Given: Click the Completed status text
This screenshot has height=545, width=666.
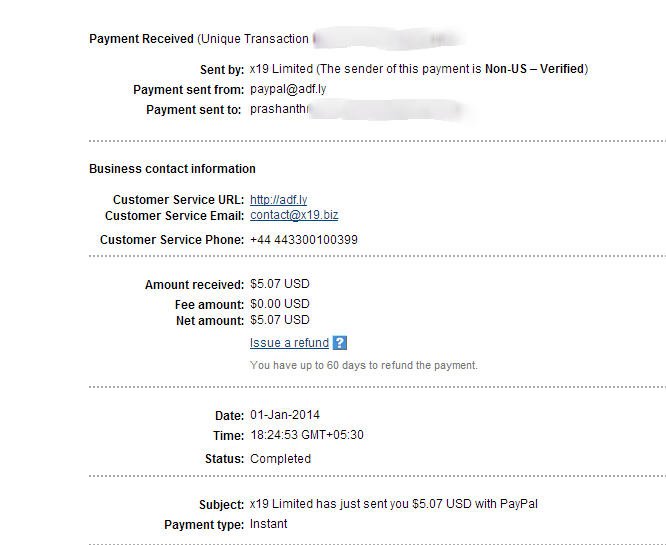Looking at the screenshot, I should pos(280,459).
